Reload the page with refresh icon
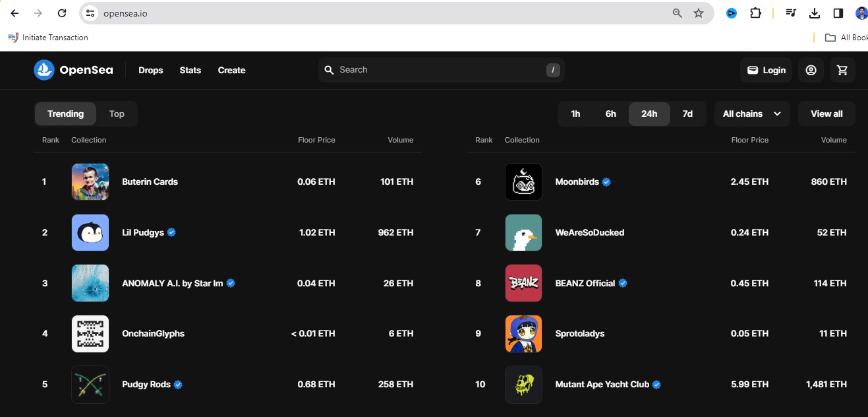Screen dimensions: 868x417 click(62, 13)
